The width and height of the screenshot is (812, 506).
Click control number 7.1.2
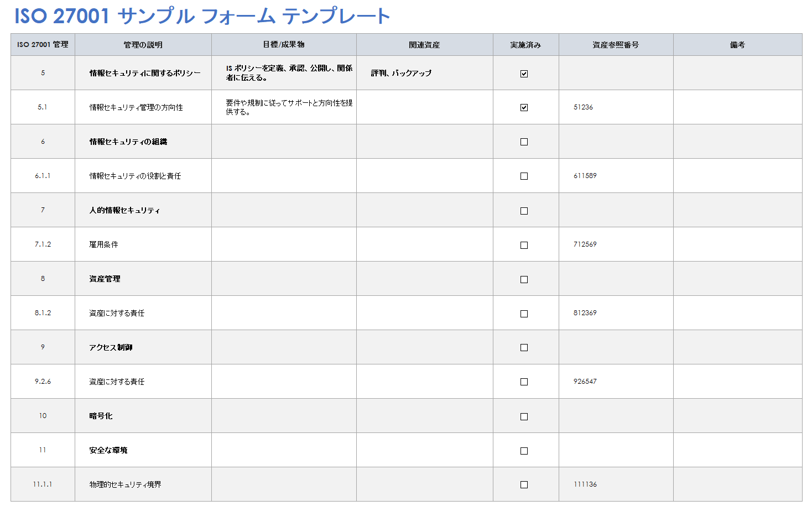pos(43,244)
